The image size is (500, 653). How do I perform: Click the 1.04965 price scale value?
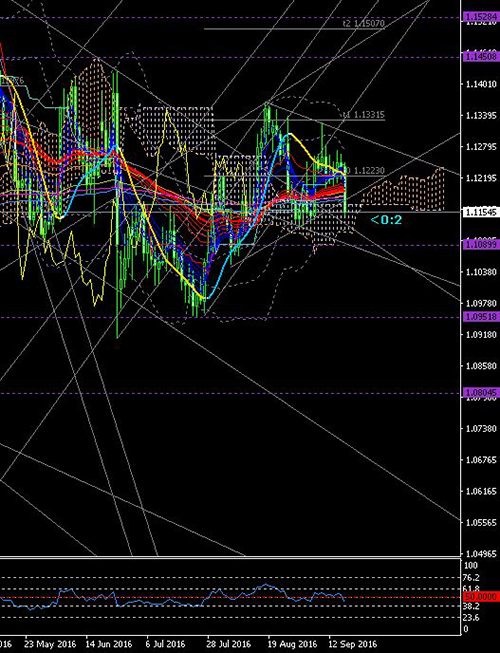[480, 554]
